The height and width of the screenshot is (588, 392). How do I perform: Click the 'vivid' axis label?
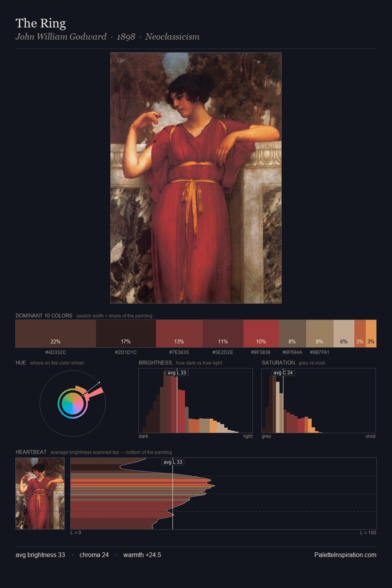pyautogui.click(x=370, y=436)
